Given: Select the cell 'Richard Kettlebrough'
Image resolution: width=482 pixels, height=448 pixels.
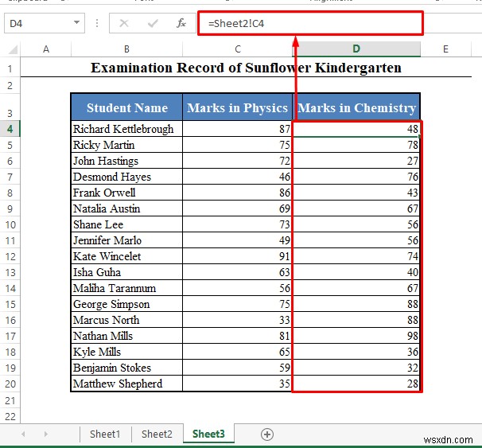Looking at the screenshot, I should (126, 129).
